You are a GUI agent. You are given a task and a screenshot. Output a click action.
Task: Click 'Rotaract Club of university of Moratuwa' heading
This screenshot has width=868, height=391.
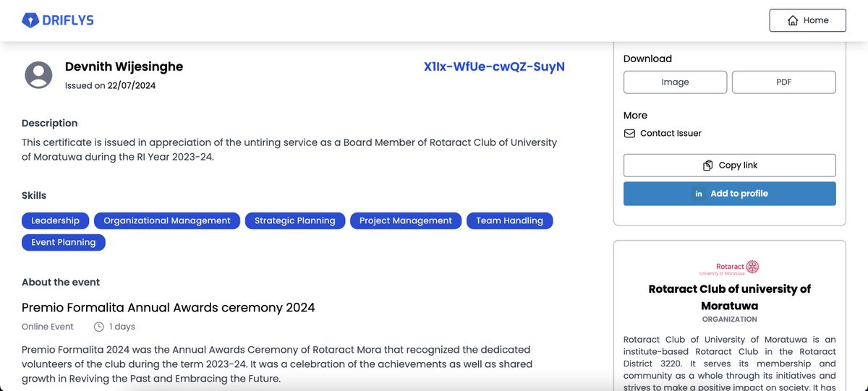(x=730, y=297)
